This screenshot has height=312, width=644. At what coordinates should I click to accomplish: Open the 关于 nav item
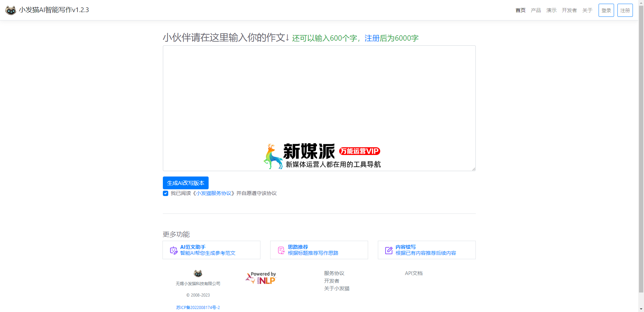point(587,10)
